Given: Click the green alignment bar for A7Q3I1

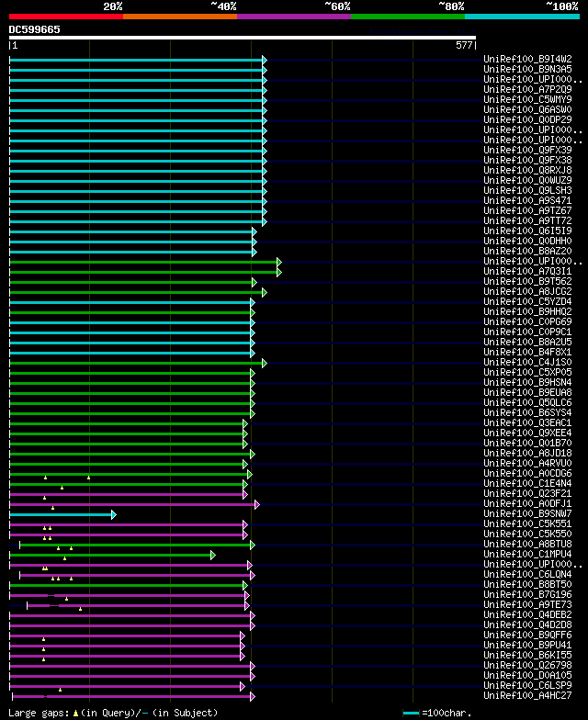Looking at the screenshot, I should pos(143,272).
